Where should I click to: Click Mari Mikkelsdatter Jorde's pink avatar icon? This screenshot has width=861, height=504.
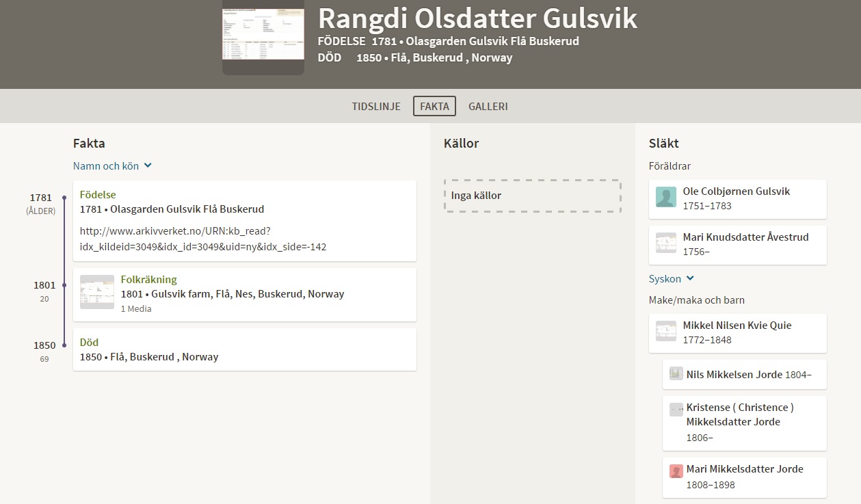[676, 470]
